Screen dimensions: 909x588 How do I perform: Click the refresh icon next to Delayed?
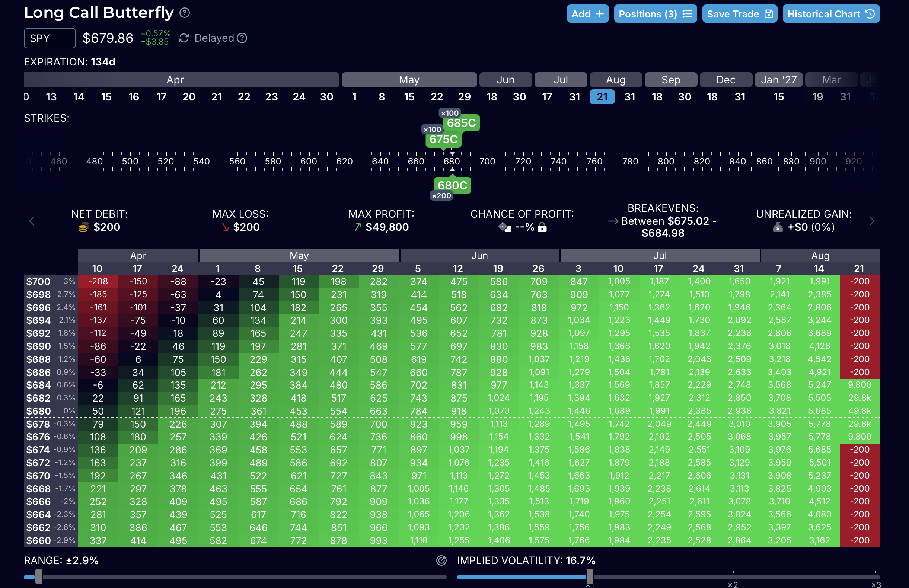click(184, 38)
